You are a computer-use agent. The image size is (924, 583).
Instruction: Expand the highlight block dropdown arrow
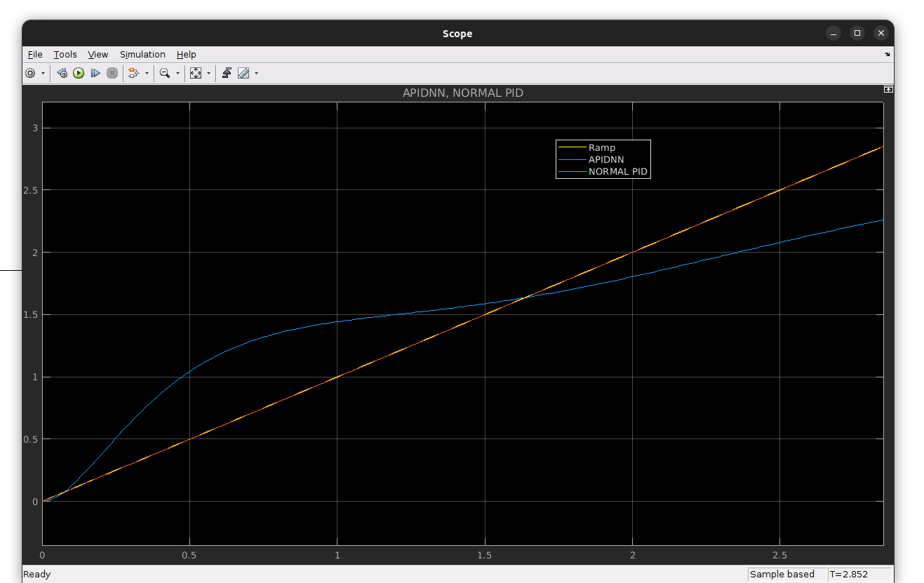pyautogui.click(x=147, y=73)
